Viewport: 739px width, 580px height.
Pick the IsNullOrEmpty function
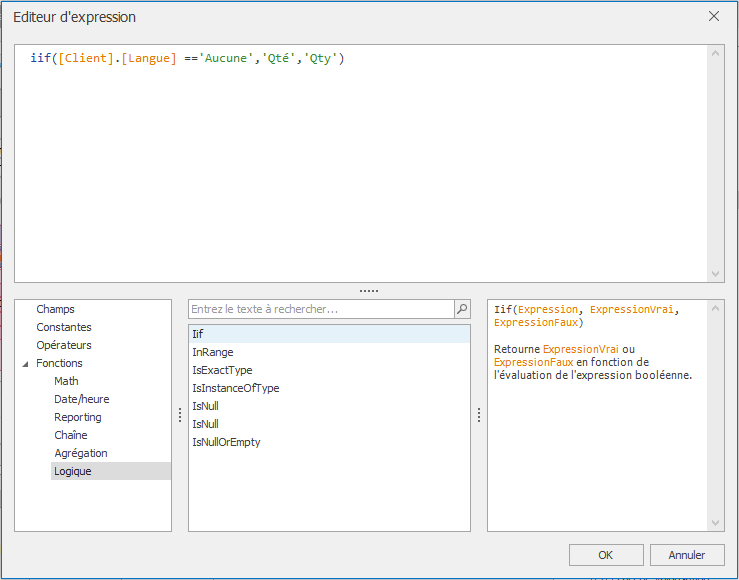(226, 442)
